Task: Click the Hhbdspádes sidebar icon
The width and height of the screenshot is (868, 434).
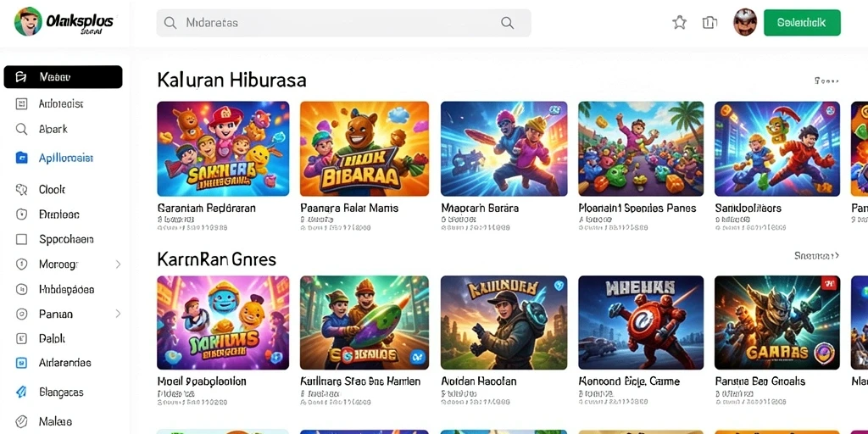Action: click(x=21, y=289)
